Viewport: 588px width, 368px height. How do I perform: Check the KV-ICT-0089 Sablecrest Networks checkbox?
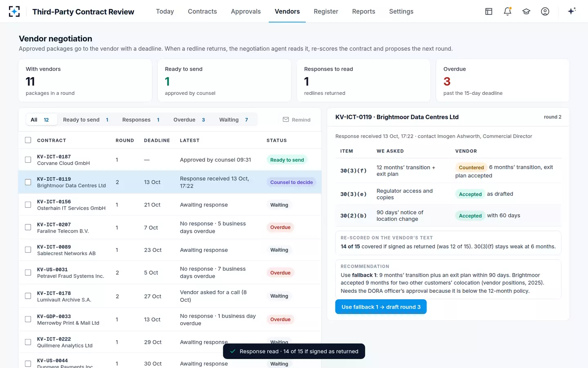point(28,250)
